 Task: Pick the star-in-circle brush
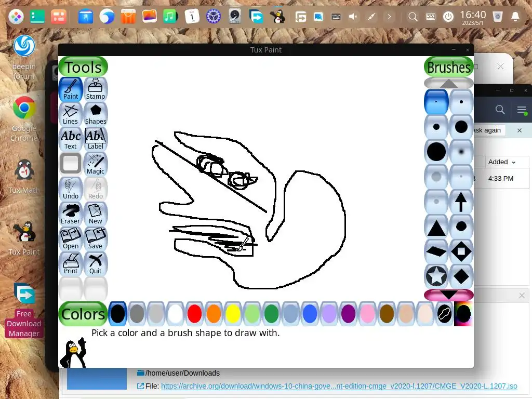[436, 276]
